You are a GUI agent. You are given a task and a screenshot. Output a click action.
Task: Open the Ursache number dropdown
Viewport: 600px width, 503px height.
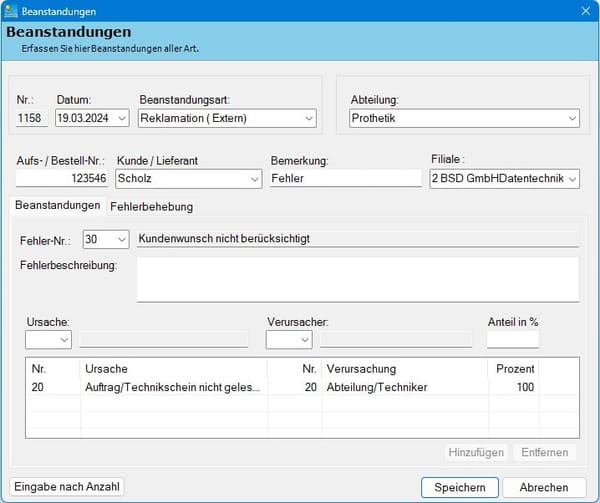click(x=64, y=340)
